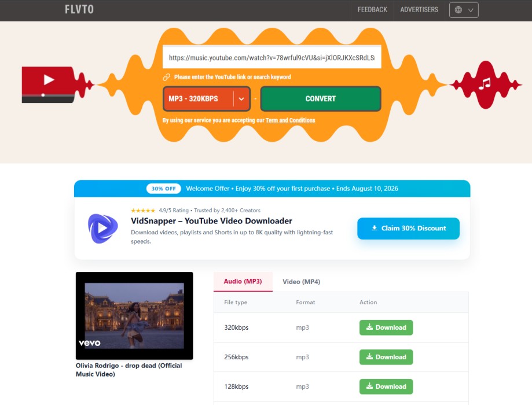Expand the MP3 - 320KBPS format dropdown arrow
Screen dimensions: 532x405
241,99
